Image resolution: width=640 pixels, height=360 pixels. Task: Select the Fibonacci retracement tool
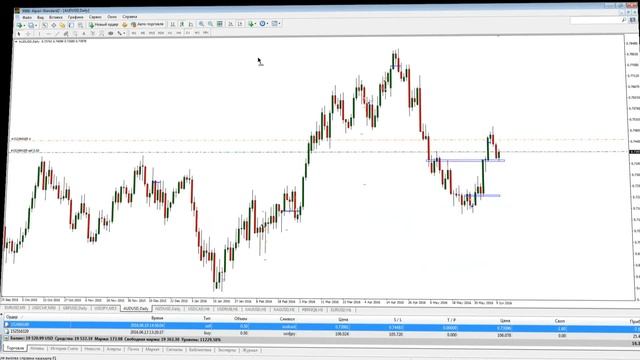click(75, 33)
